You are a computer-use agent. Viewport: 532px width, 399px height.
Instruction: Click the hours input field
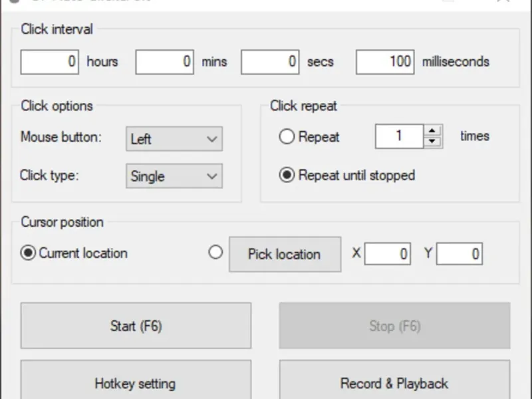(x=50, y=62)
